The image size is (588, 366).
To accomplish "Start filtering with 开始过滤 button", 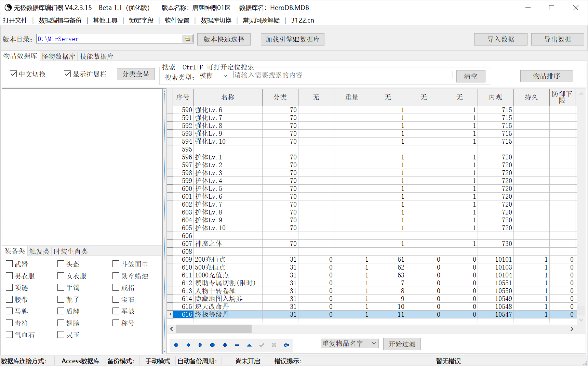I will pyautogui.click(x=402, y=344).
